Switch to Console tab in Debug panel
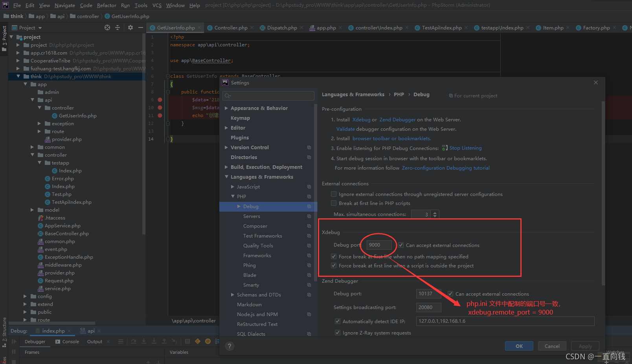Viewport: 632px width, 364px height. click(x=67, y=342)
